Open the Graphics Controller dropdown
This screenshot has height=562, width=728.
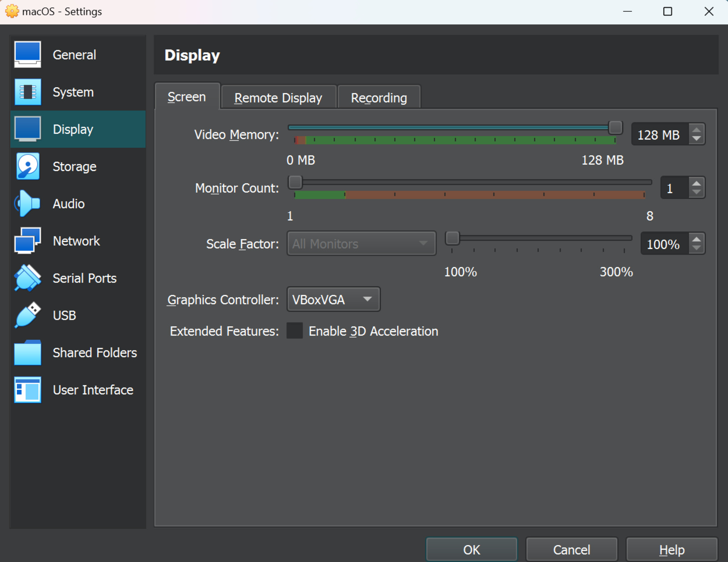pyautogui.click(x=333, y=299)
